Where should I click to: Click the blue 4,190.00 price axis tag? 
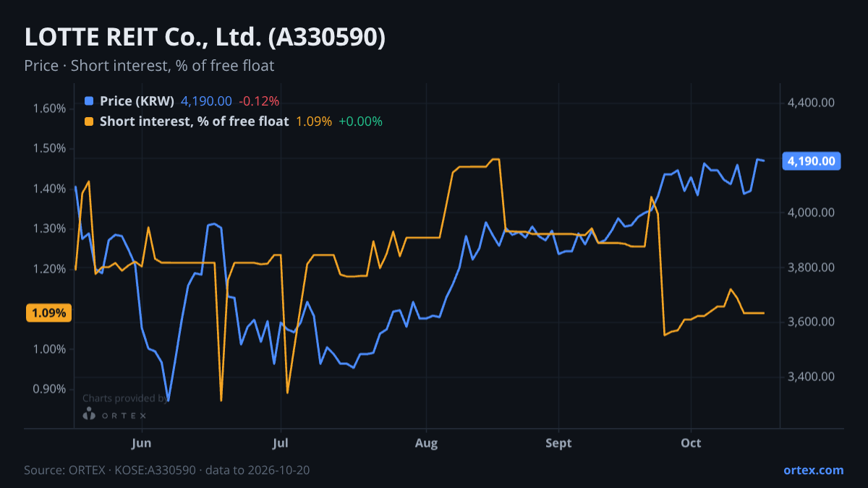tap(812, 160)
